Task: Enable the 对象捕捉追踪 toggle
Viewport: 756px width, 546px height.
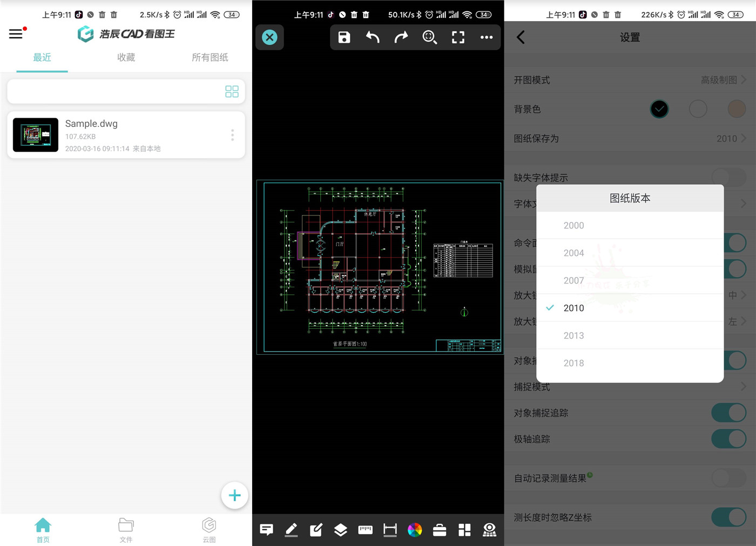Action: coord(728,412)
